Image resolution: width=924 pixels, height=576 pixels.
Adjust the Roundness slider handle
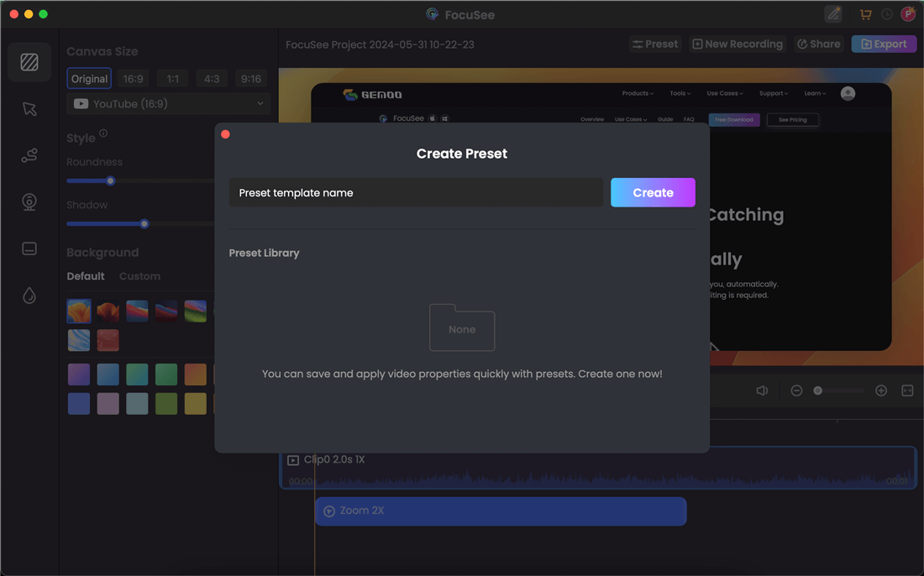point(110,181)
